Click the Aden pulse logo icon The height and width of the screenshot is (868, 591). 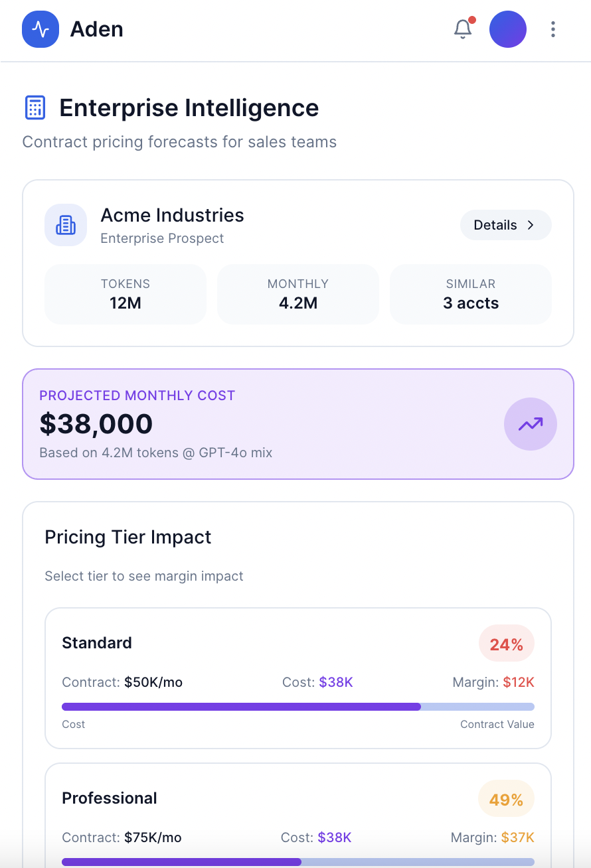(x=41, y=29)
